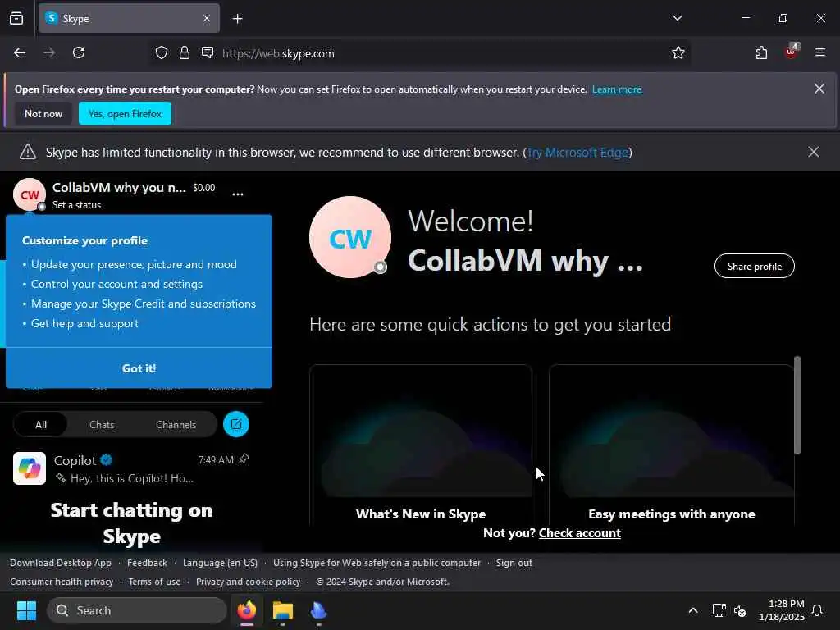Open the notifications bell icon
Screen dimensions: 840x630
[818, 610]
